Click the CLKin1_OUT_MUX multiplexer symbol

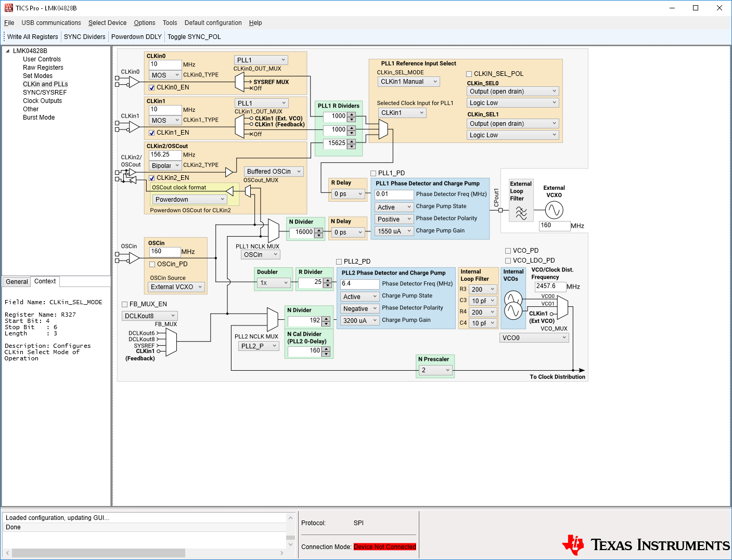coord(239,126)
